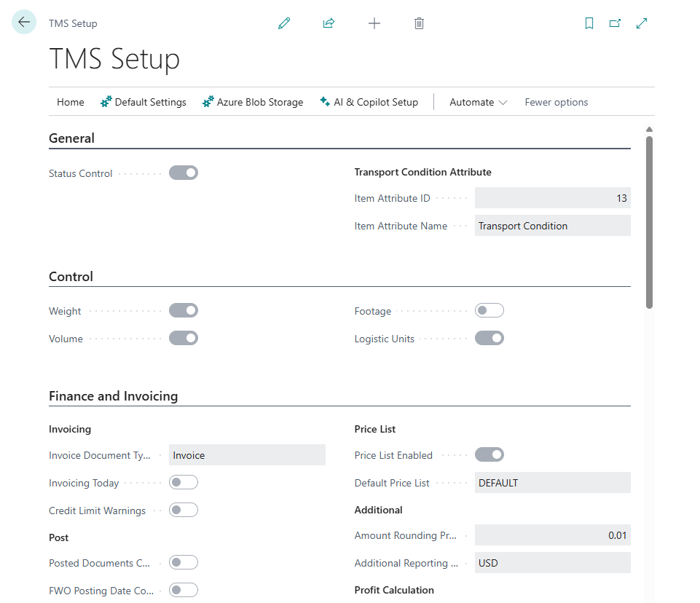
Task: Click the edit pencil icon
Action: click(x=283, y=23)
